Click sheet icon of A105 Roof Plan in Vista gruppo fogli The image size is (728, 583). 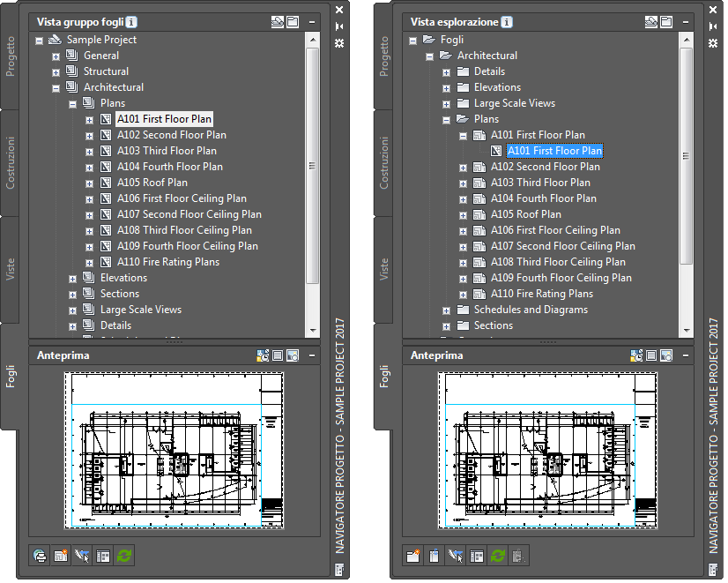pyautogui.click(x=106, y=183)
